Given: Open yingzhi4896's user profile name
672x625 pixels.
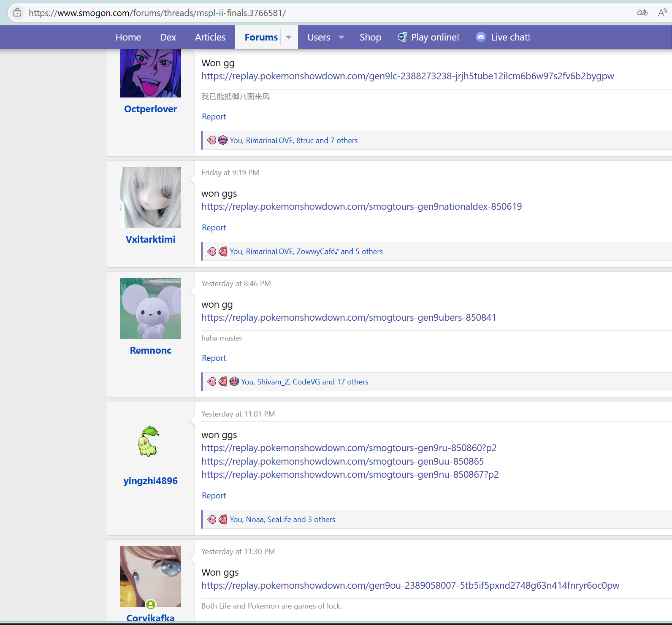Looking at the screenshot, I should (x=150, y=481).
